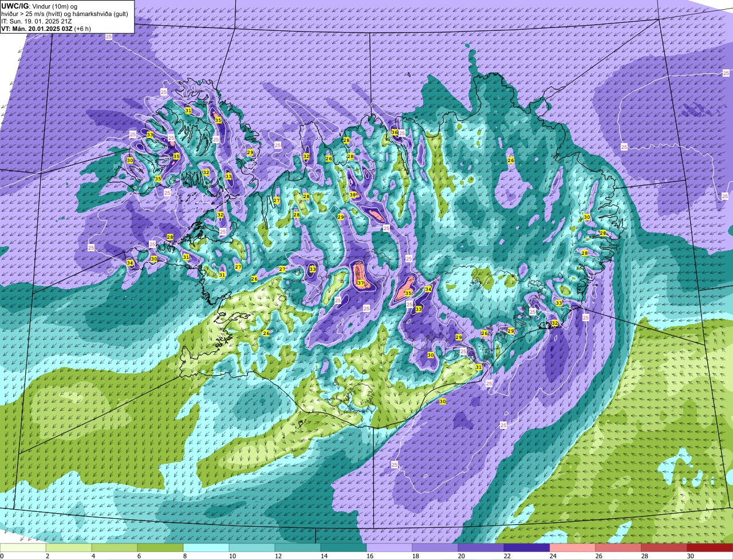Image resolution: width=733 pixels, height=560 pixels.
Task: Click the color scale tick label 28
Action: [645, 556]
